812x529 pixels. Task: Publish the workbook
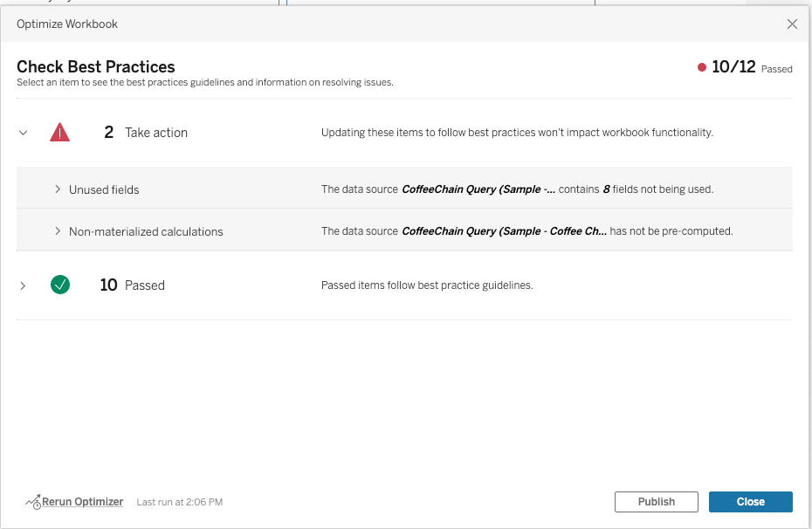click(656, 501)
